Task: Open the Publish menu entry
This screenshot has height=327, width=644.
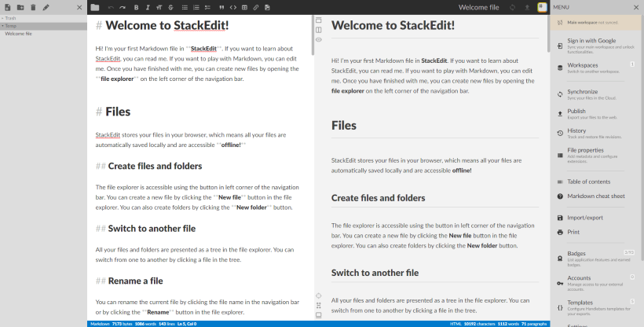Action: click(577, 114)
